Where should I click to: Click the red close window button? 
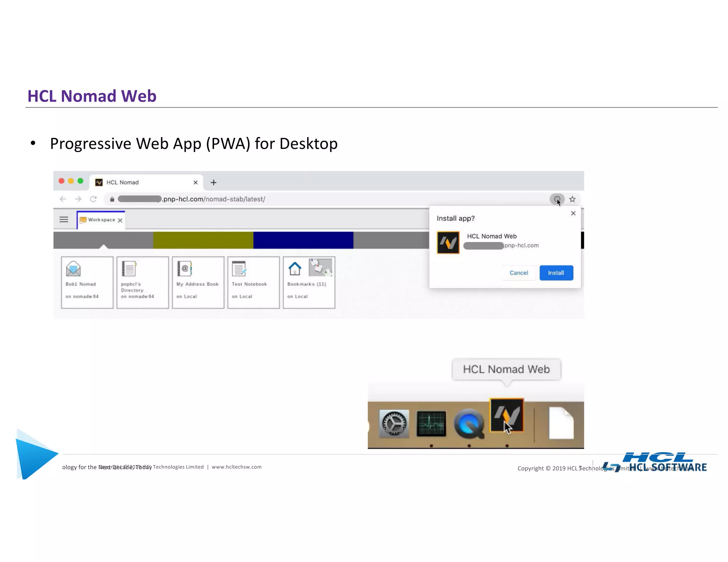click(x=61, y=181)
